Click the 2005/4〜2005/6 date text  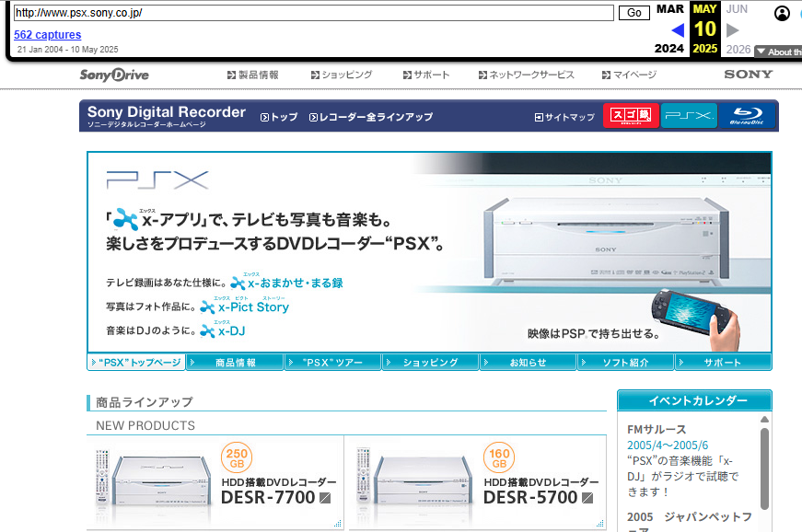[x=668, y=445]
